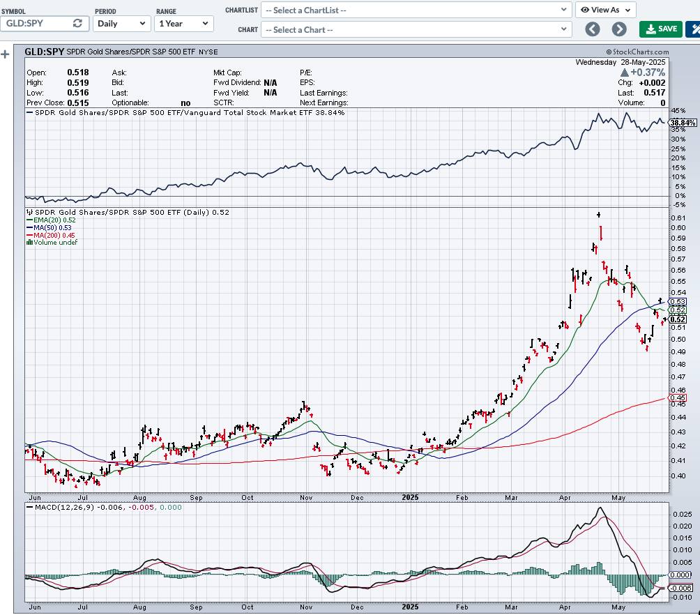Click the MA(200) 0.45 legend entry
The image size is (700, 615).
51,235
